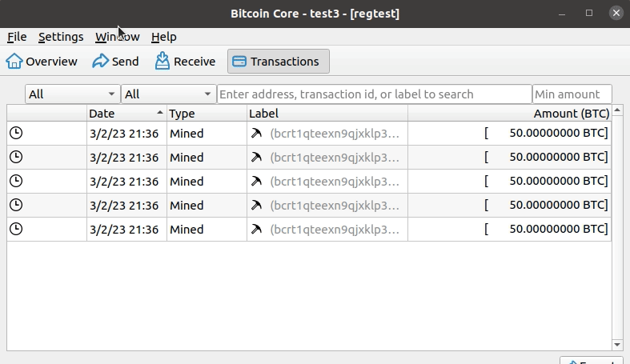Click the third row's mining pickaxe icon

pos(256,181)
